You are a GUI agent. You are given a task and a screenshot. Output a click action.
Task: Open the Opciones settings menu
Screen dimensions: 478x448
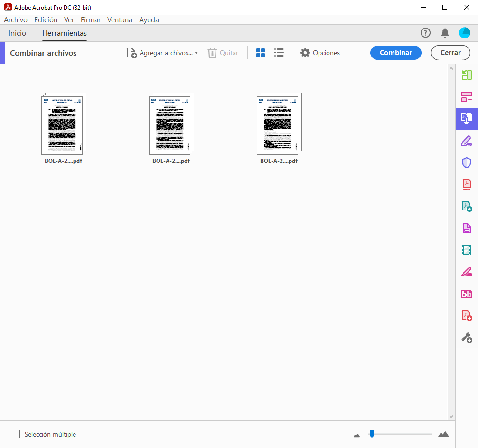304,53
